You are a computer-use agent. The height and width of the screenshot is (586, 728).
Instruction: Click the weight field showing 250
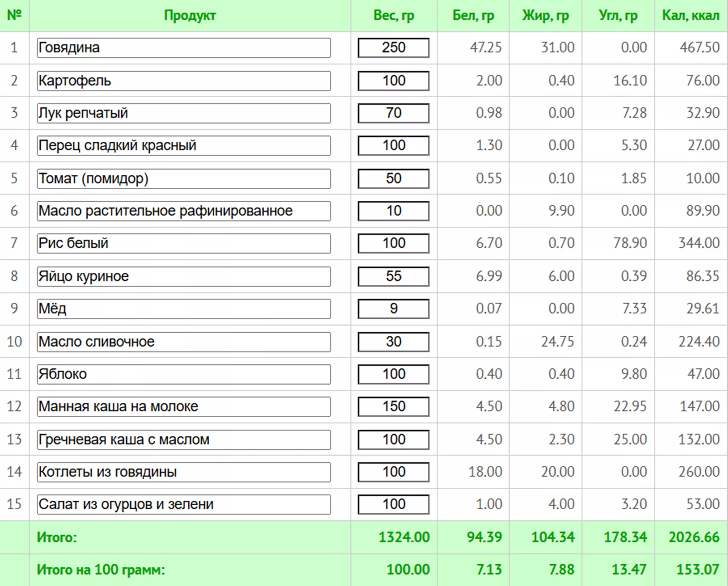click(393, 48)
